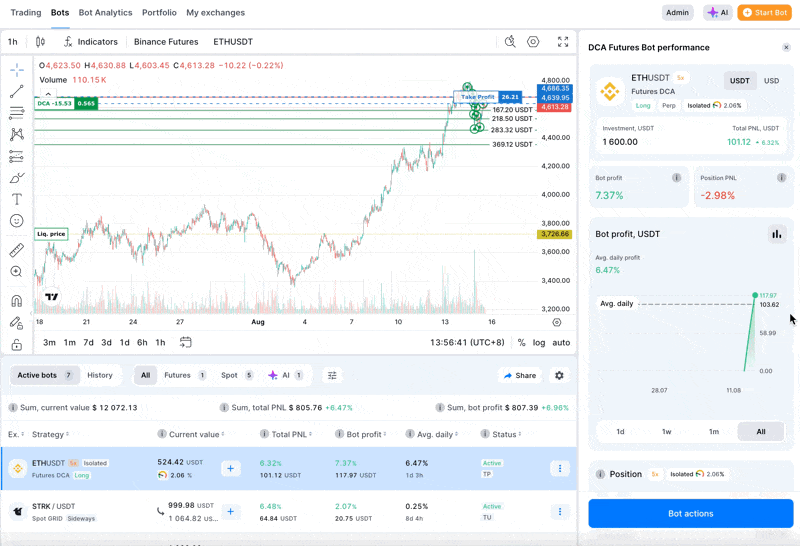This screenshot has width=800, height=546.
Task: Switch currency display to USD
Action: (771, 81)
